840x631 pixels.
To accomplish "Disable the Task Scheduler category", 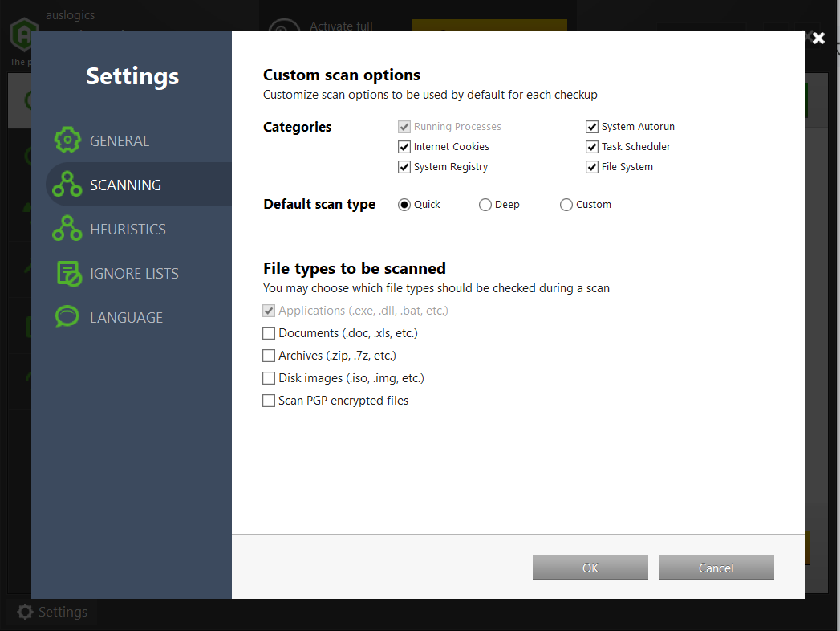I will click(x=592, y=146).
